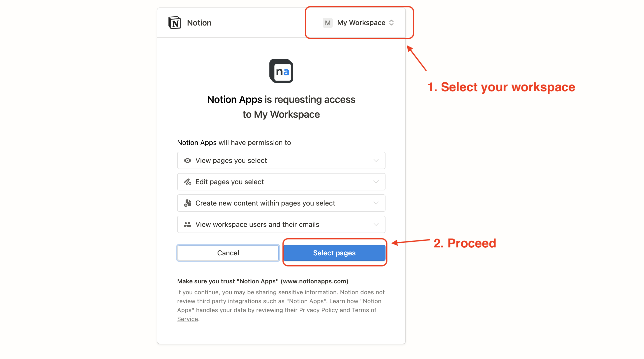Click the eye icon beside View pages

click(188, 160)
